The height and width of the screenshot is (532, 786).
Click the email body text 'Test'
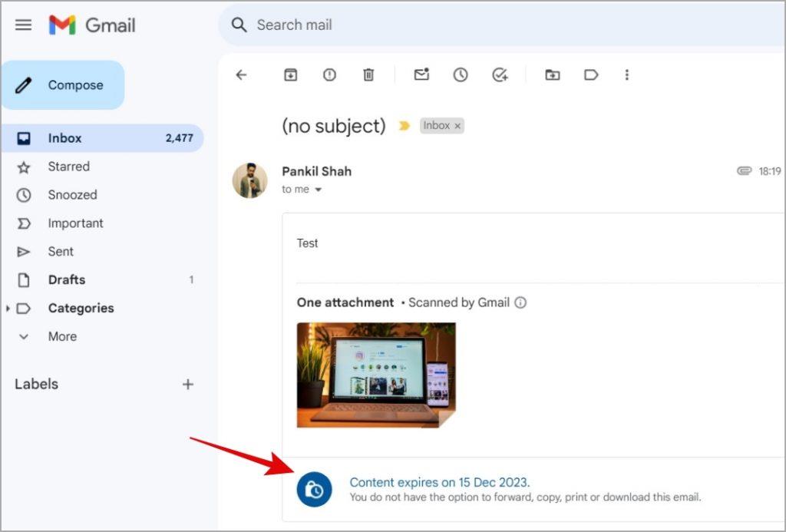[307, 243]
